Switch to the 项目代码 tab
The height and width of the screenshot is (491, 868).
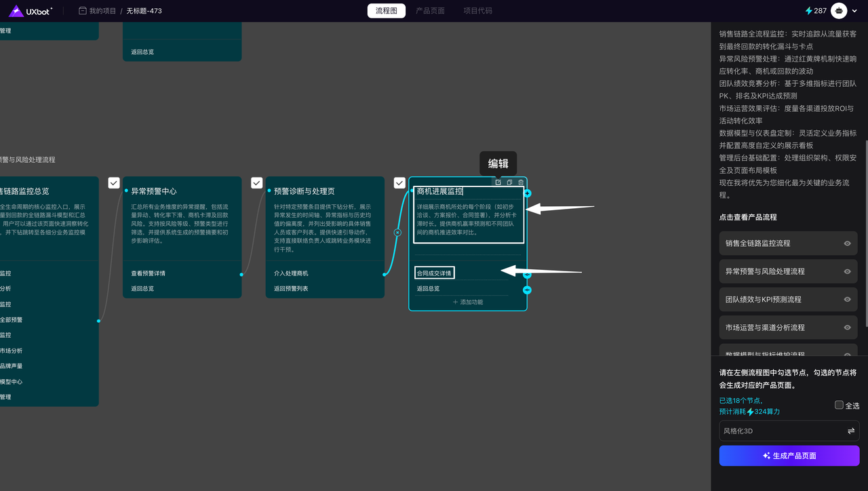coord(477,11)
